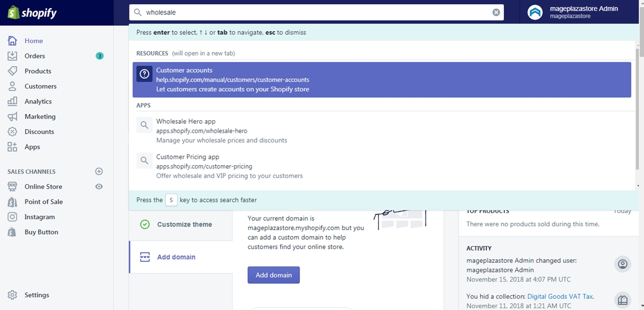Click the Home house icon
The height and width of the screenshot is (310, 644).
point(12,41)
